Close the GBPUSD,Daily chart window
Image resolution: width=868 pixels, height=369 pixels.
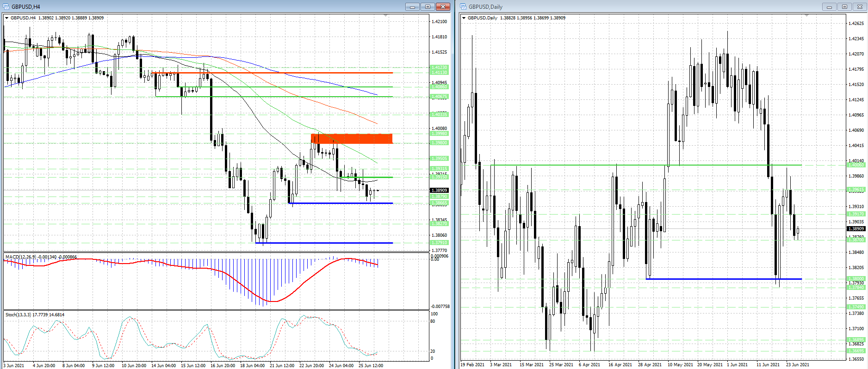[860, 6]
